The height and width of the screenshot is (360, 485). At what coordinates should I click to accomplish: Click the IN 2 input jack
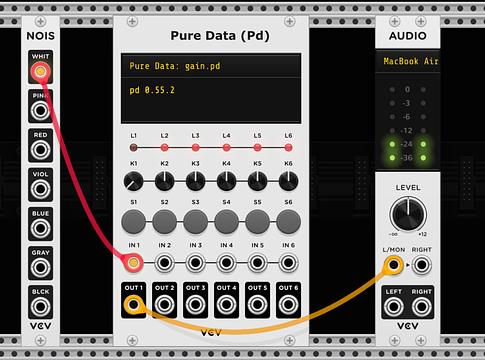coord(164,263)
